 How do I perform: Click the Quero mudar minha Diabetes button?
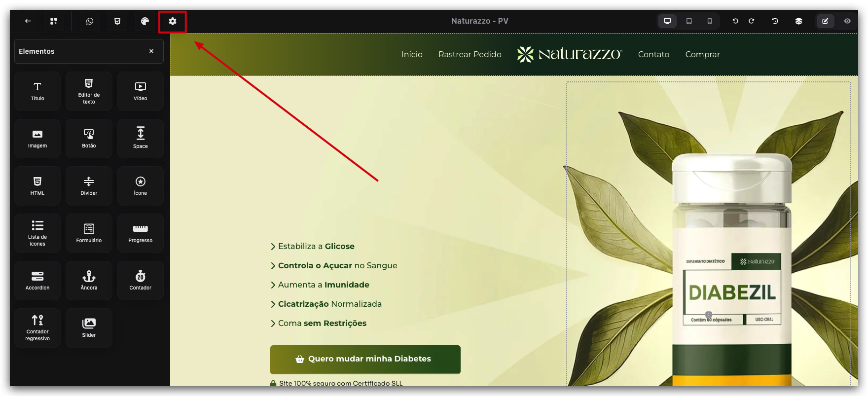(x=365, y=359)
